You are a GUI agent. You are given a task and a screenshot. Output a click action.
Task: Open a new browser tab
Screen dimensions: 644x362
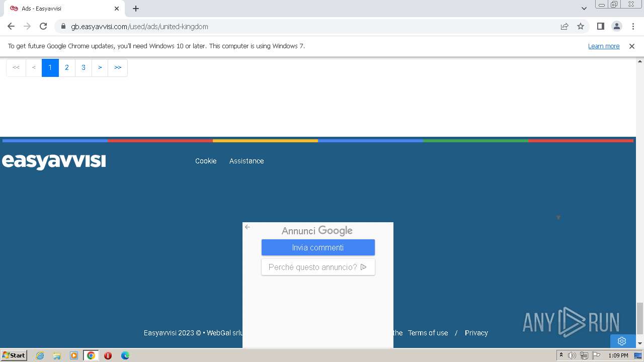coord(136,9)
